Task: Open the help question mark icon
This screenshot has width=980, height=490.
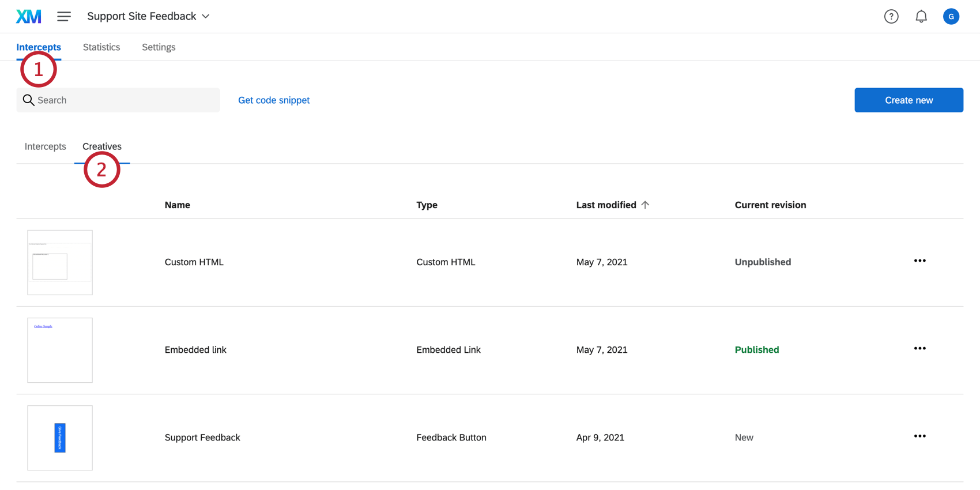Action: (891, 17)
